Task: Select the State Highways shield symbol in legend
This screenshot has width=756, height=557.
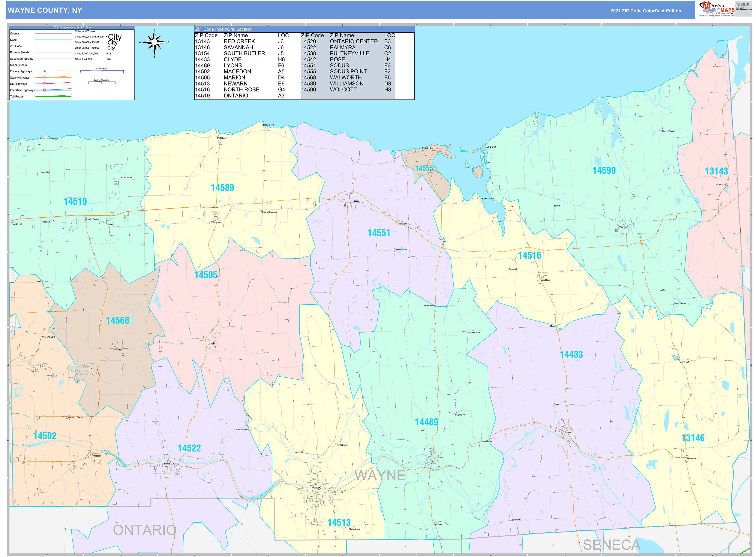Action: tap(45, 78)
